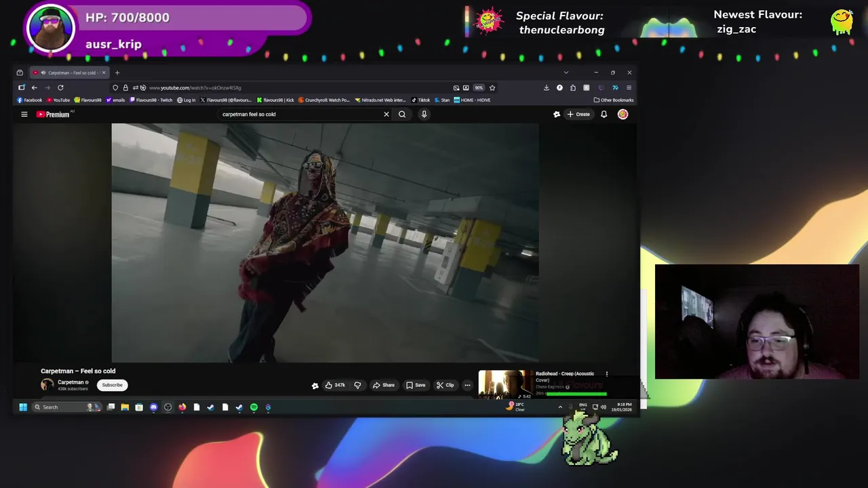Open the Carpetman channel name link
The image size is (868, 488).
(x=71, y=382)
